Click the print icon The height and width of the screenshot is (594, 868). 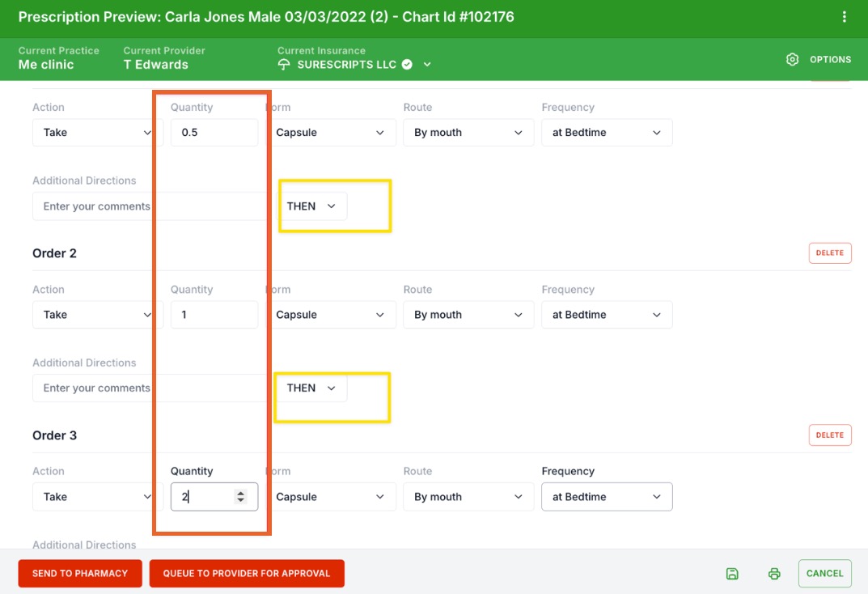[774, 574]
